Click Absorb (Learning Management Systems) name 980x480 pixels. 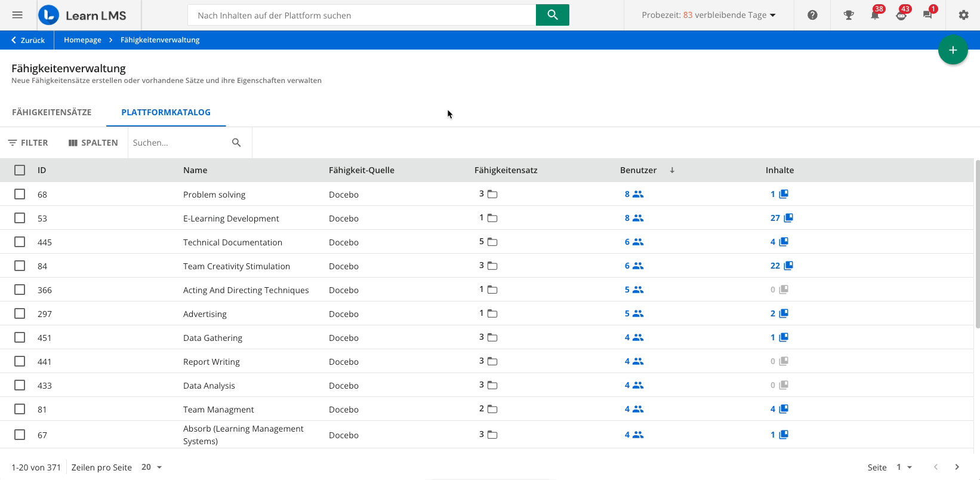point(243,435)
